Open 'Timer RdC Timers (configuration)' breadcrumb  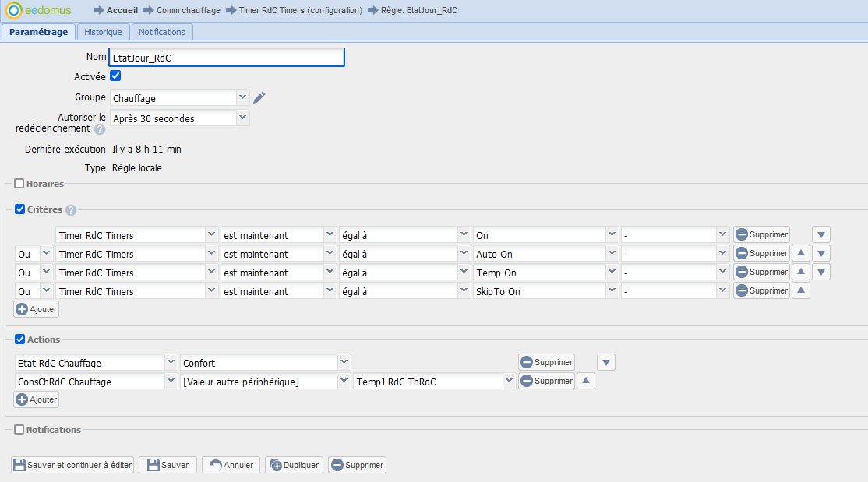coord(301,11)
